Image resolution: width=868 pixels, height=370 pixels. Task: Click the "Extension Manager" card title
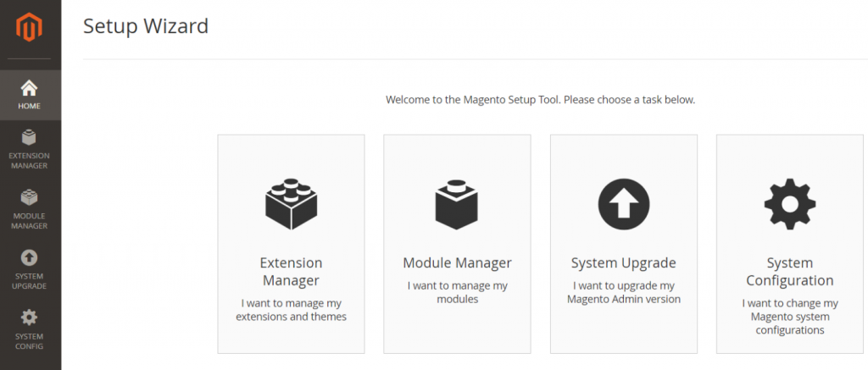click(x=291, y=272)
